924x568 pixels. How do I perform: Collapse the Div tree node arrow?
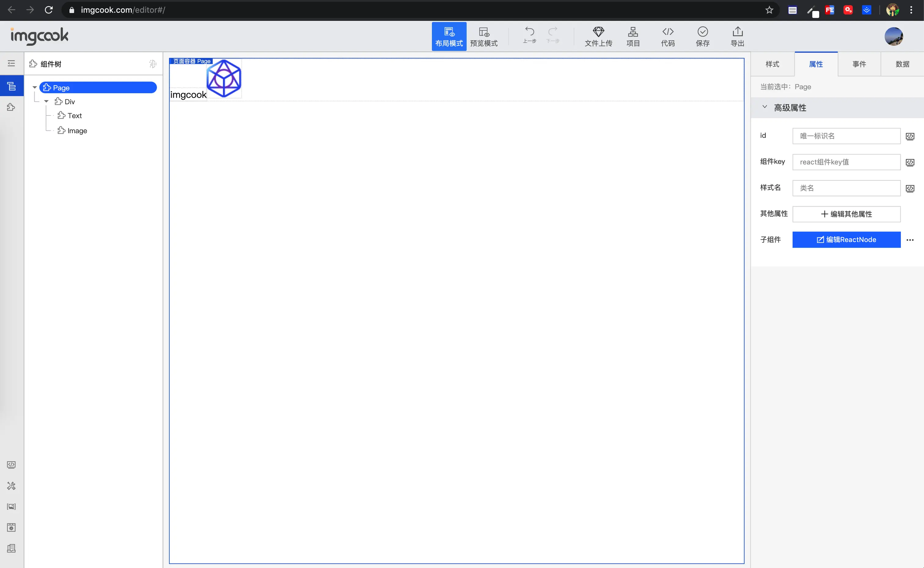[x=46, y=101]
